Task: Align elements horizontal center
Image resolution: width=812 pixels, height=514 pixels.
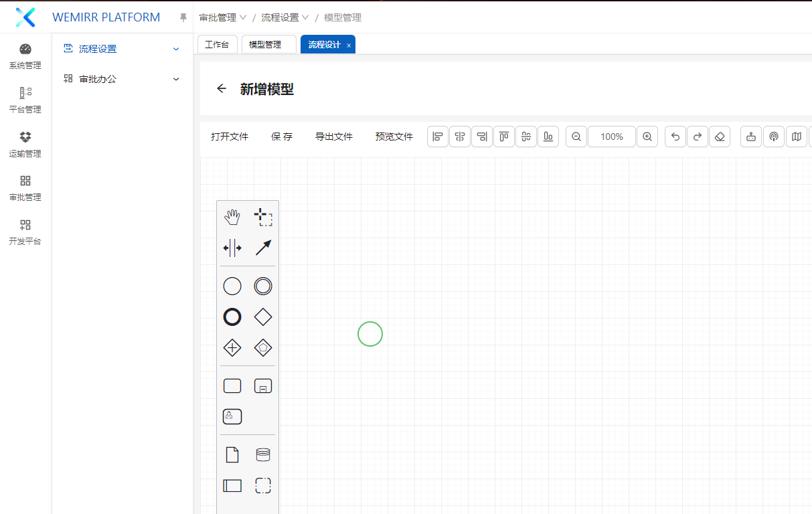Action: 460,137
